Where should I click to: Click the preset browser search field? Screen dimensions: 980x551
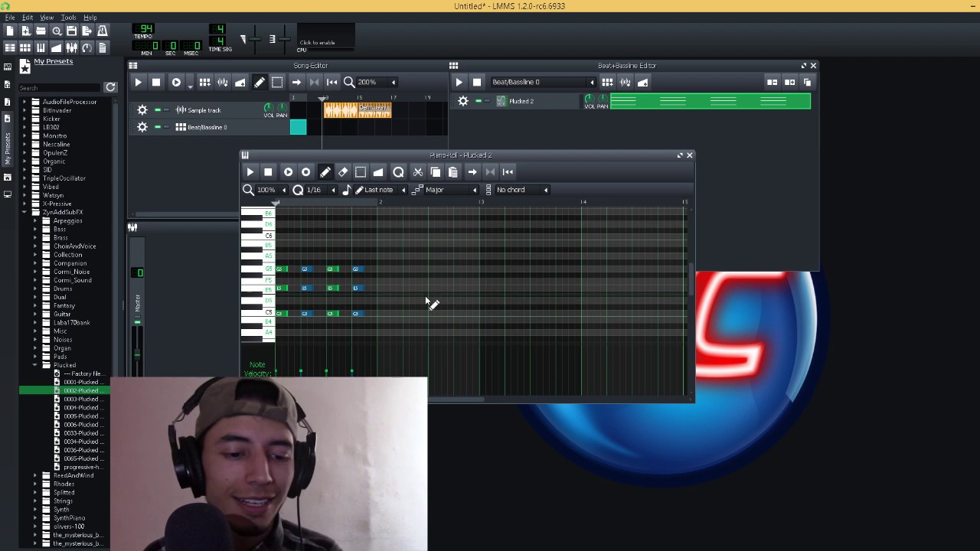60,87
